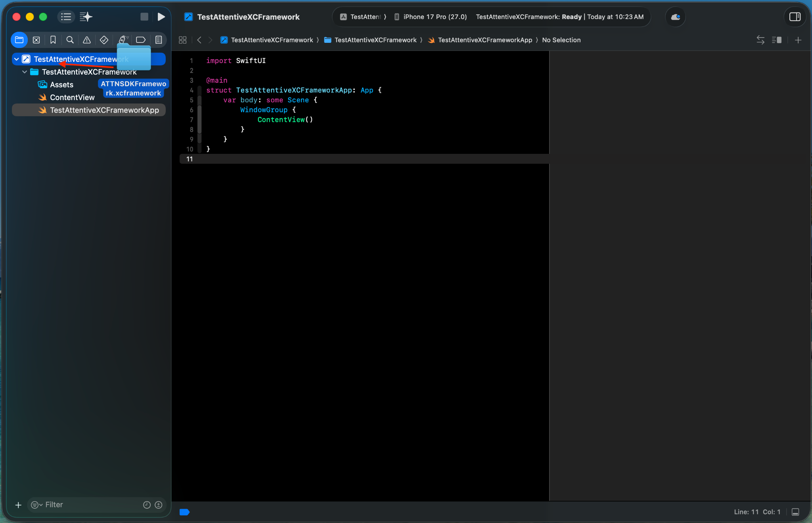Screen dimensions: 812x523
Task: Click the import SwiftUI line
Action: pyautogui.click(x=236, y=61)
